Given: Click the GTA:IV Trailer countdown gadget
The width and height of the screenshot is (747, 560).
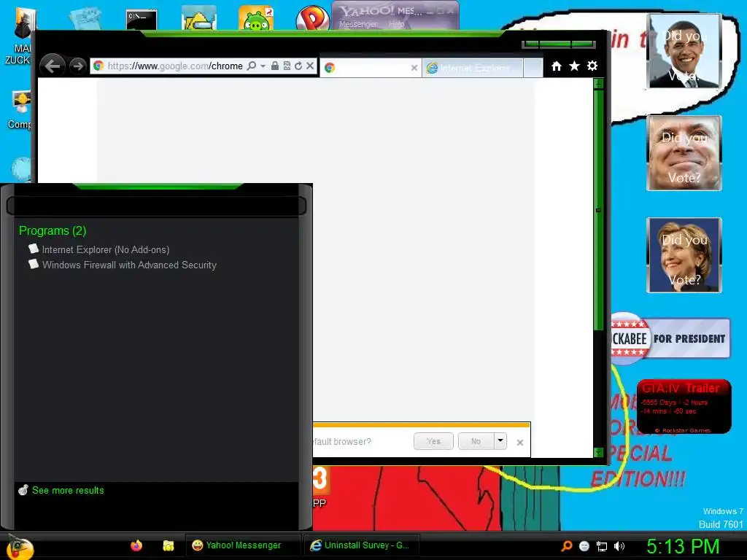Looking at the screenshot, I should [684, 406].
